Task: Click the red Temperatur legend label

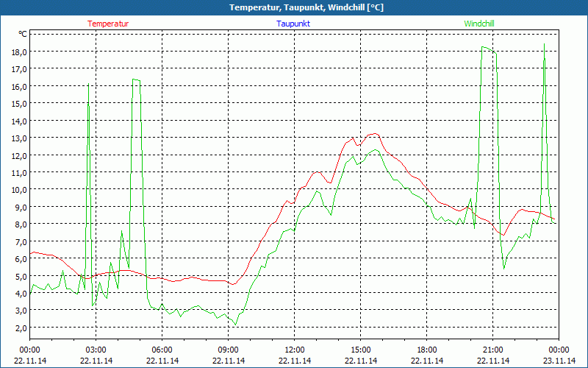Action: (108, 24)
